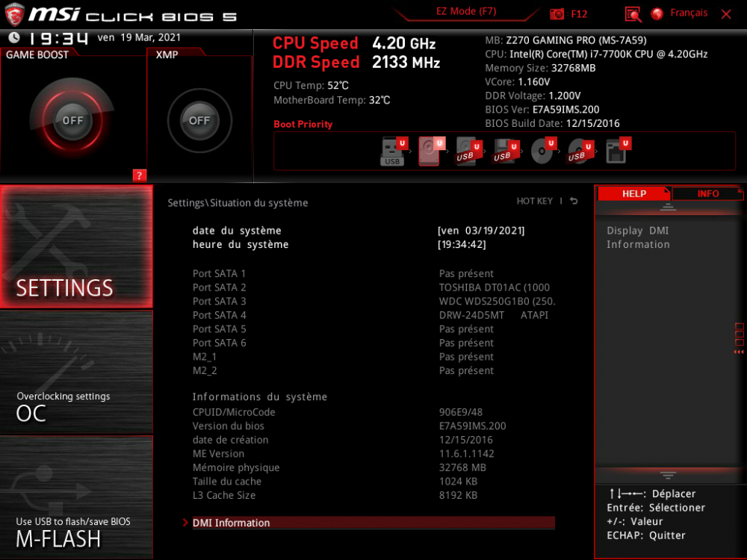The height and width of the screenshot is (560, 747).
Task: Click the Taille du cache row
Action: (373, 481)
